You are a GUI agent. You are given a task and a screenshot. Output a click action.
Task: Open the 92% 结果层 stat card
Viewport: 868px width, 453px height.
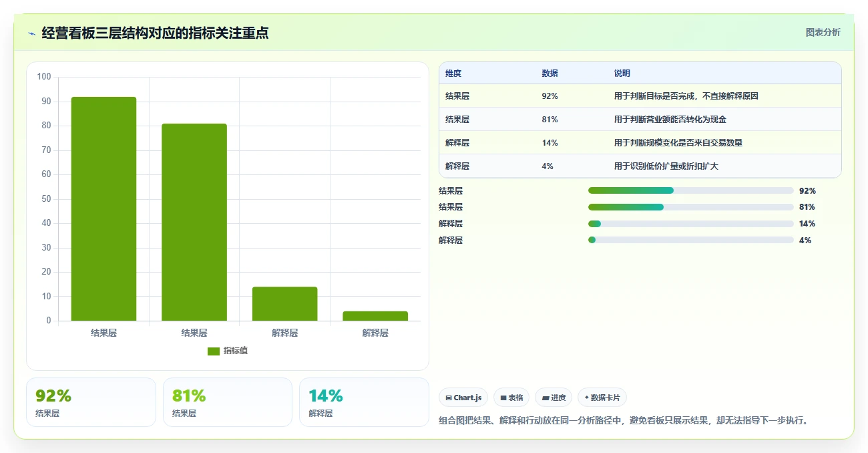91,402
